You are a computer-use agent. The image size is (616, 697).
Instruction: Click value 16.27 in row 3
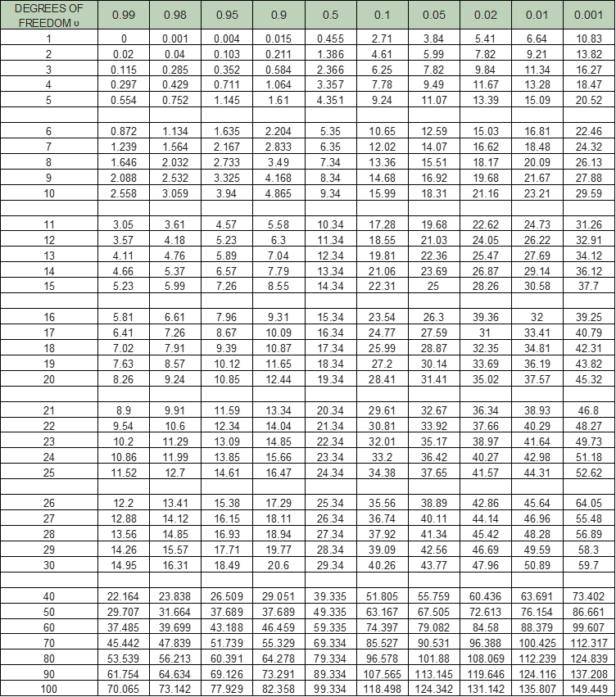tap(589, 70)
